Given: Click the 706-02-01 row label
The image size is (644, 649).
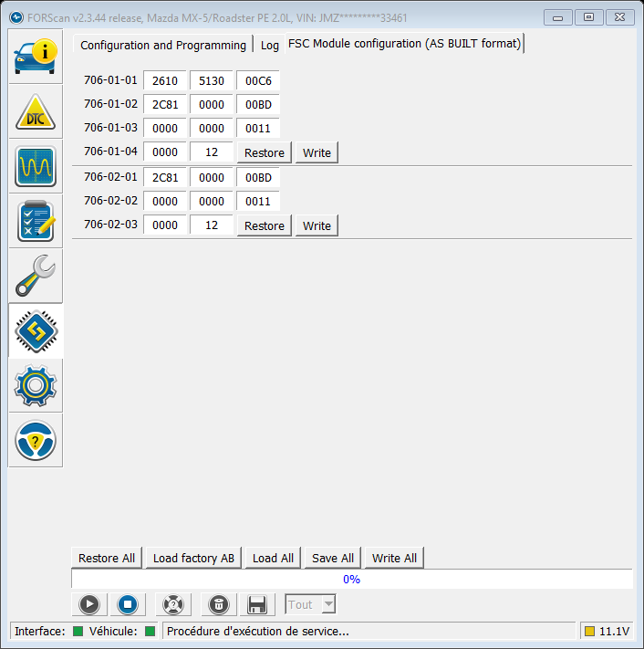Looking at the screenshot, I should [110, 177].
